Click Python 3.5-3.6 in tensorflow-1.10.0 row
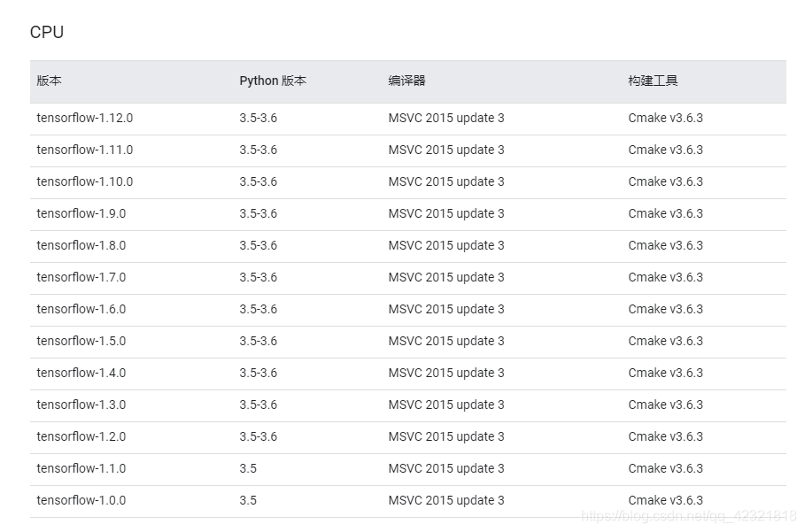This screenshot has height=532, width=805. click(259, 181)
